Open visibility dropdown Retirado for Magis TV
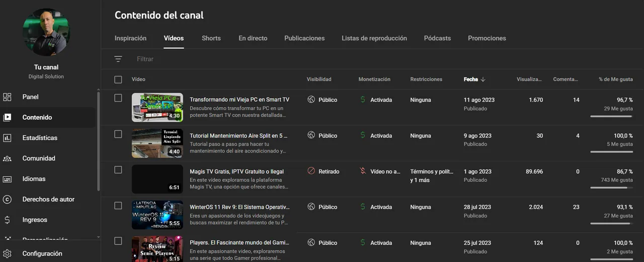Screen dimensions: 644x262 pos(329,171)
